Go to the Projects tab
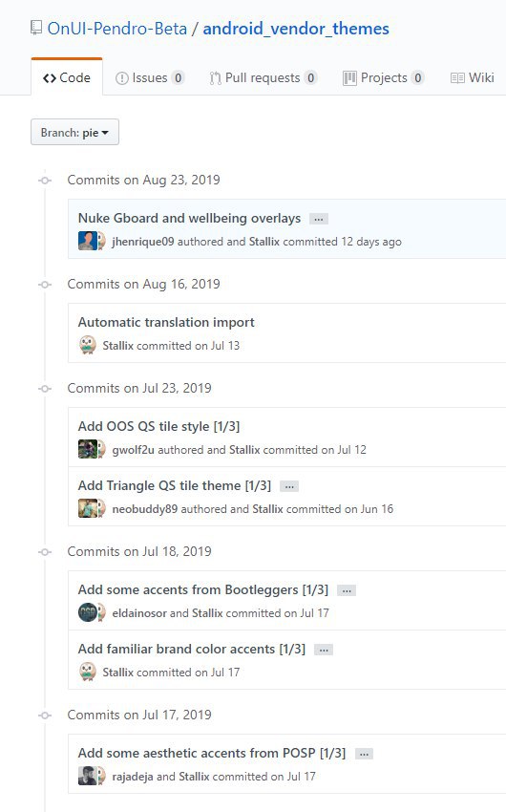 click(384, 77)
